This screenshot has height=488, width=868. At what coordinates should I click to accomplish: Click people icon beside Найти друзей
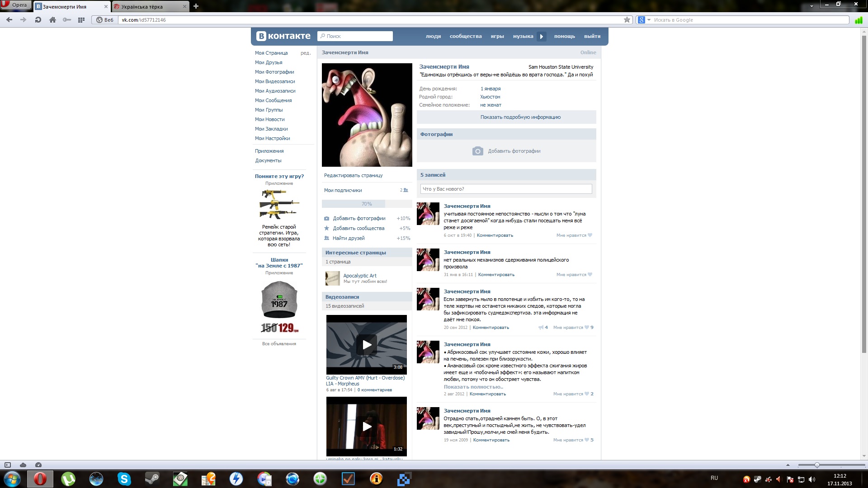tap(326, 238)
